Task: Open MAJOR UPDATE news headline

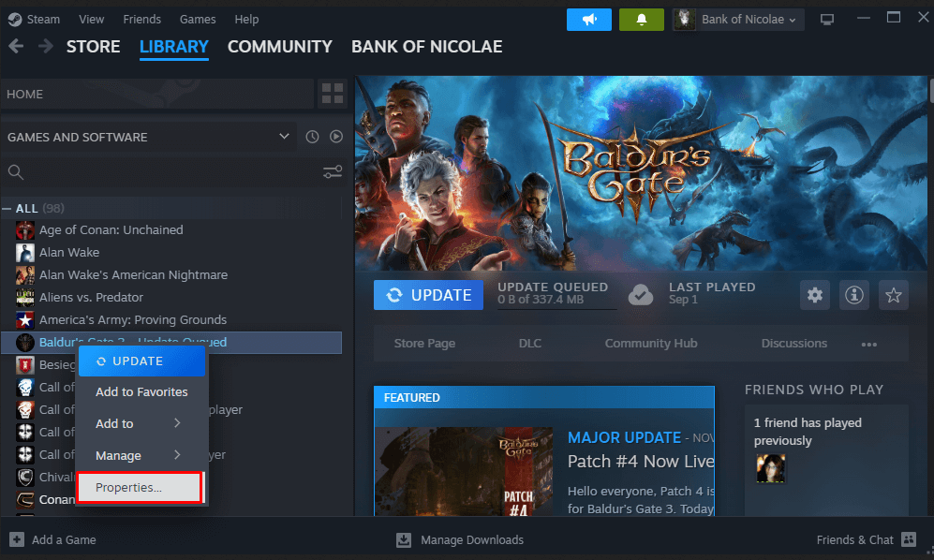Action: tap(624, 437)
